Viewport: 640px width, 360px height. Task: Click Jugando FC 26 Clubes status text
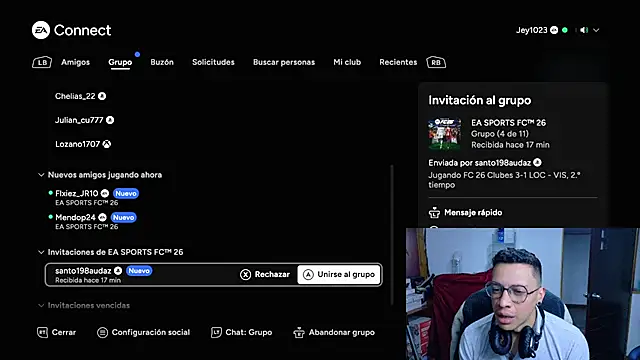tap(504, 180)
